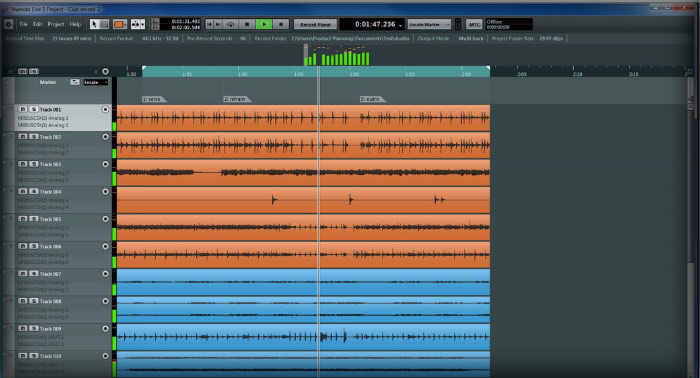Solo Track 002
Image resolution: width=700 pixels, height=378 pixels.
coord(34,137)
